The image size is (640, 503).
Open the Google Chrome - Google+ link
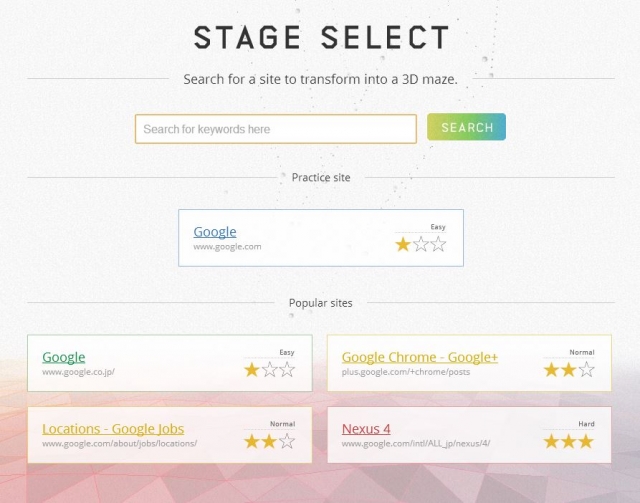420,357
